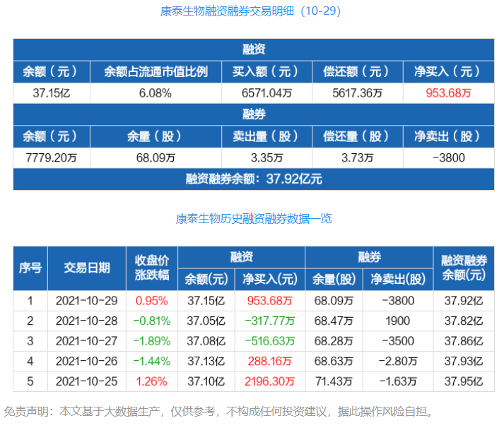
Task: Click the -0.81% price change value
Action: coord(152,321)
